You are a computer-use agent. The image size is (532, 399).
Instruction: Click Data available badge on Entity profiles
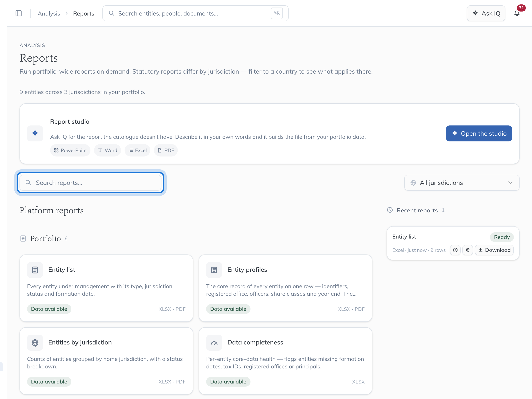[x=228, y=309]
